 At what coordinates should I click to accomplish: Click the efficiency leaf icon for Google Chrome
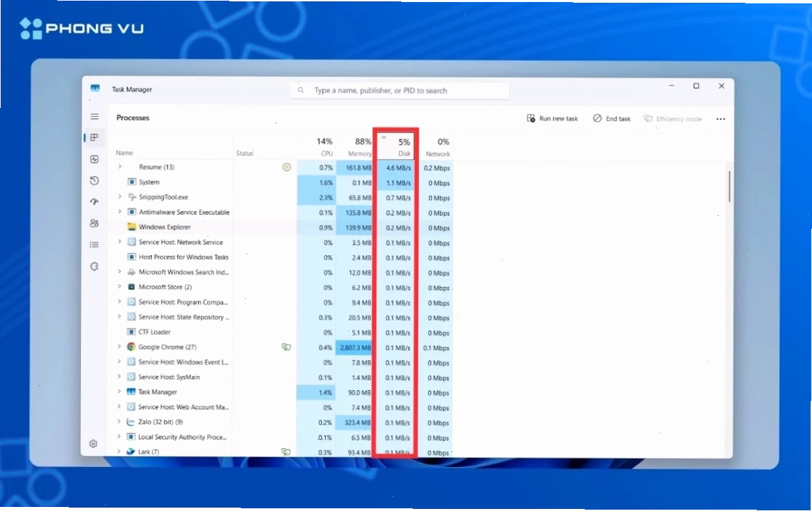click(286, 347)
